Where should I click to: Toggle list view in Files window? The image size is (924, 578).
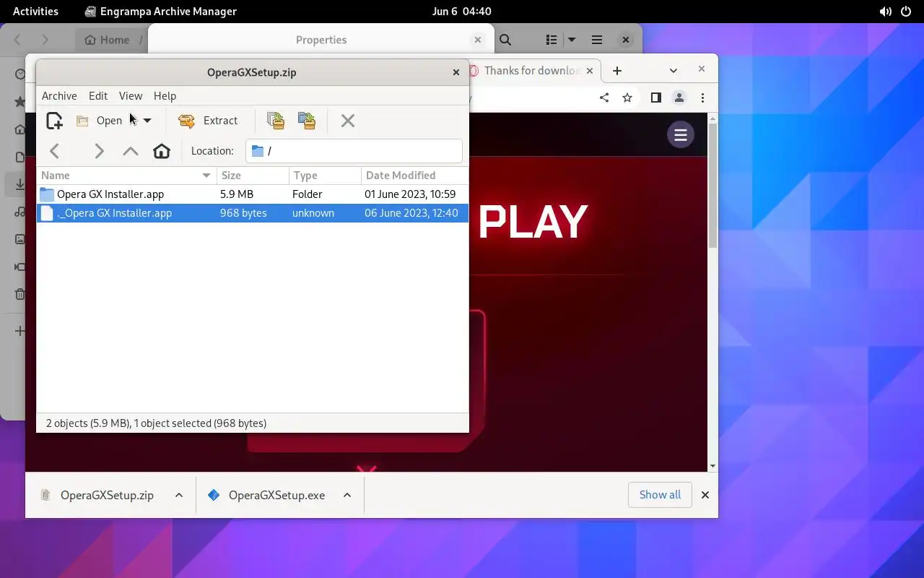(552, 40)
